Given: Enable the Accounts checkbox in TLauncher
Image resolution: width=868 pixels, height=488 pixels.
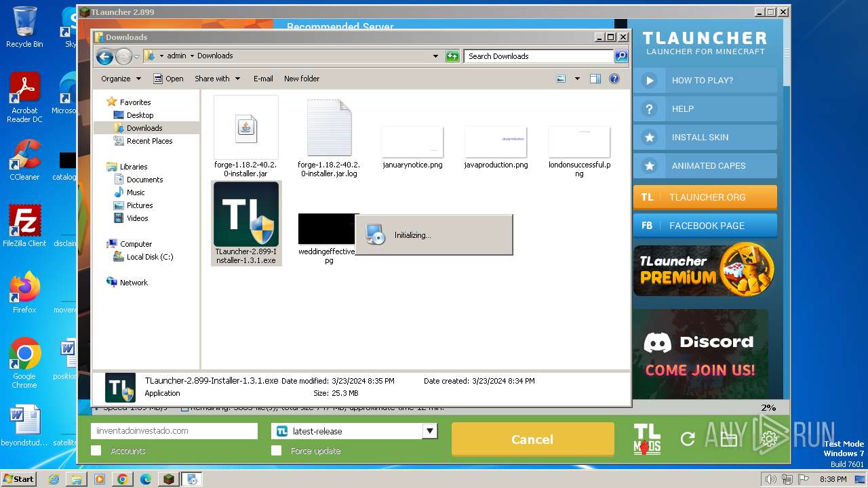Looking at the screenshot, I should pyautogui.click(x=96, y=451).
